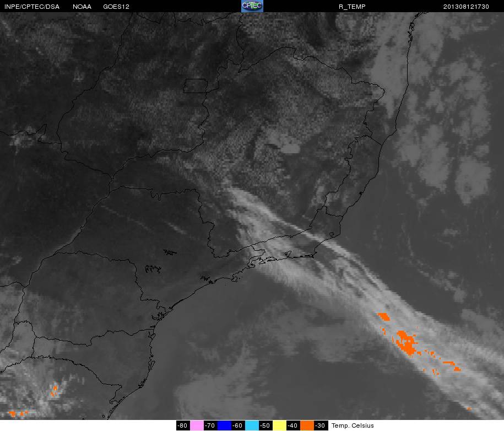Viewport: 504px width, 431px height.
Task: Click the -40 legend value
Action: pos(293,425)
